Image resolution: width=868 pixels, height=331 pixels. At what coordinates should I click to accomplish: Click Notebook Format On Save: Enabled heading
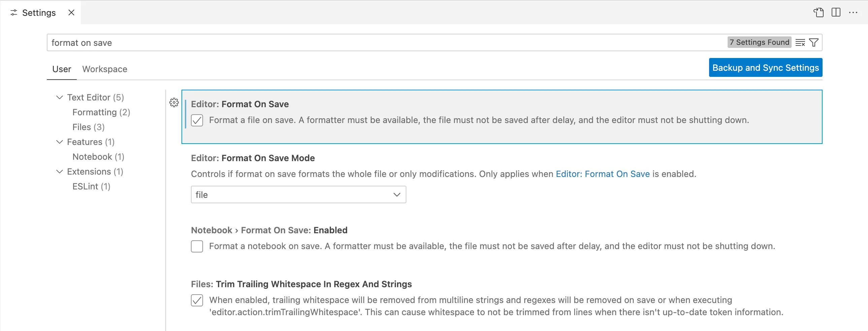coord(269,231)
